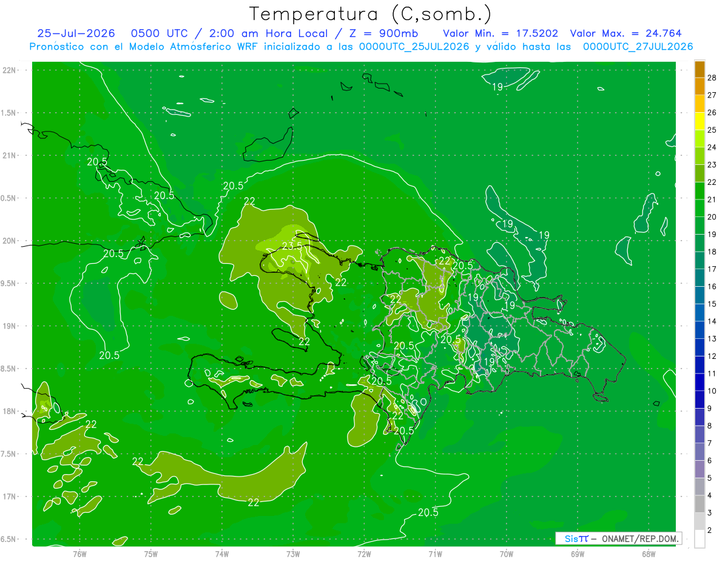The height and width of the screenshot is (562, 728).
Task: Click the purple swatch between 5 and 6
Action: (699, 469)
